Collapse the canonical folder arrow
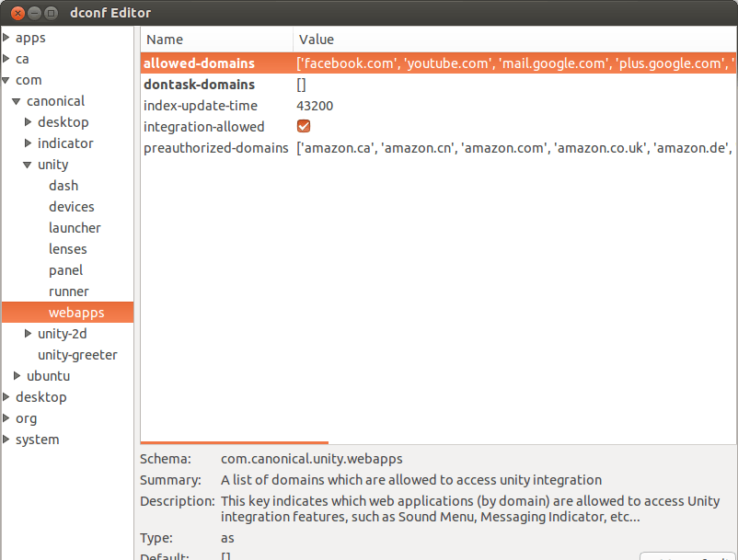The image size is (738, 560). 17,101
